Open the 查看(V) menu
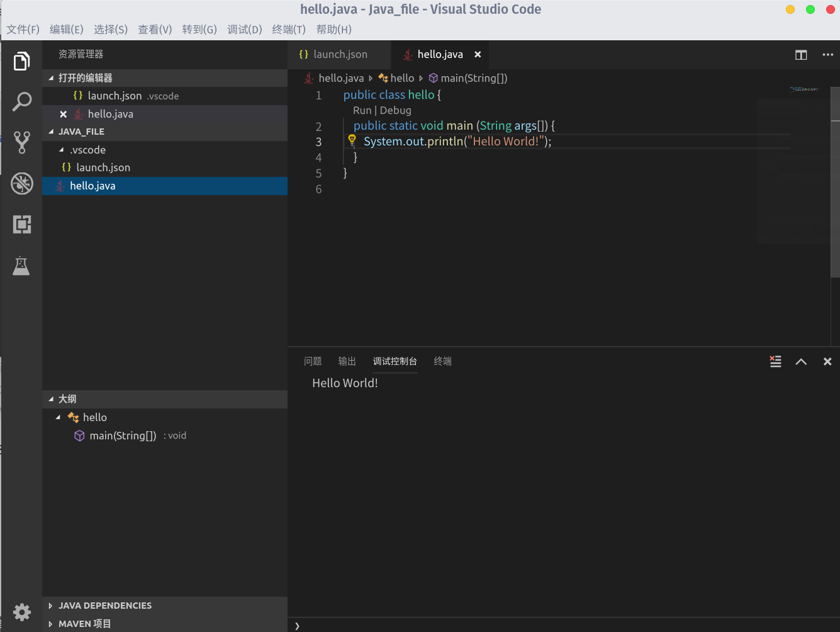This screenshot has height=632, width=840. (x=155, y=30)
